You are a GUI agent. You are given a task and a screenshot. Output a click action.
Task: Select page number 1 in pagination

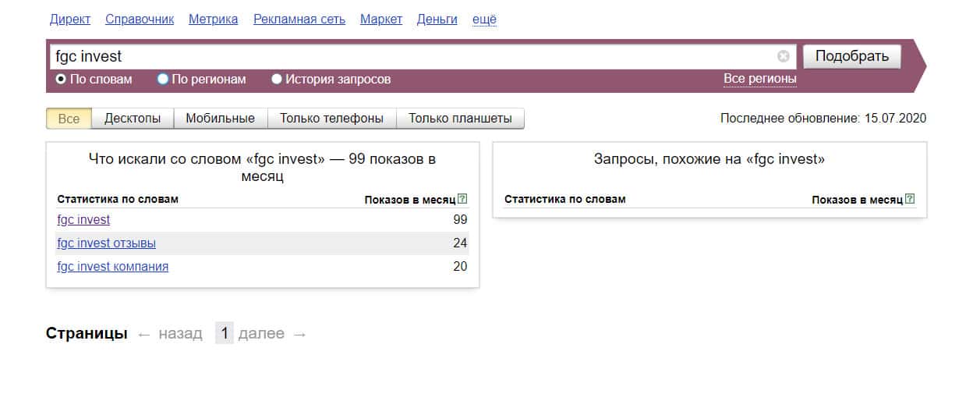click(x=225, y=334)
